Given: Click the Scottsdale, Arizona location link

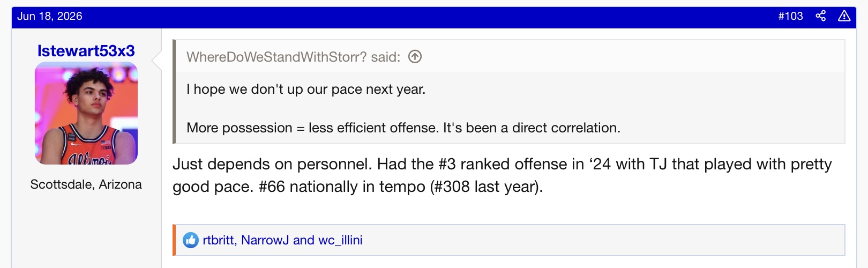Looking at the screenshot, I should (86, 184).
